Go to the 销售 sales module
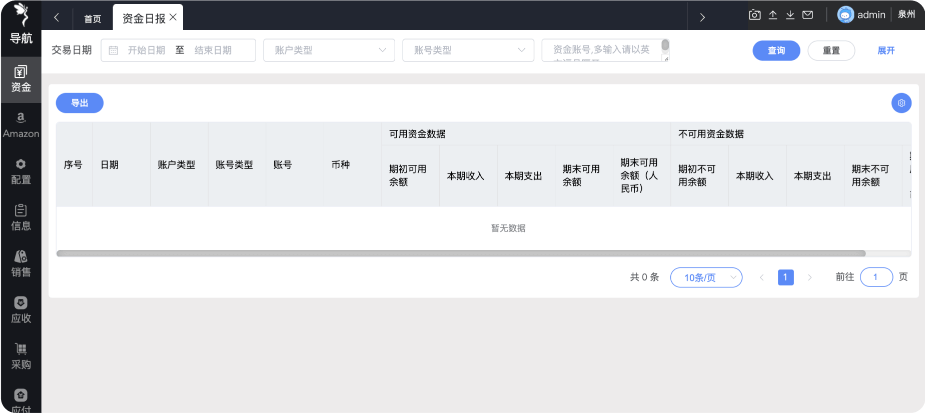 [20, 263]
